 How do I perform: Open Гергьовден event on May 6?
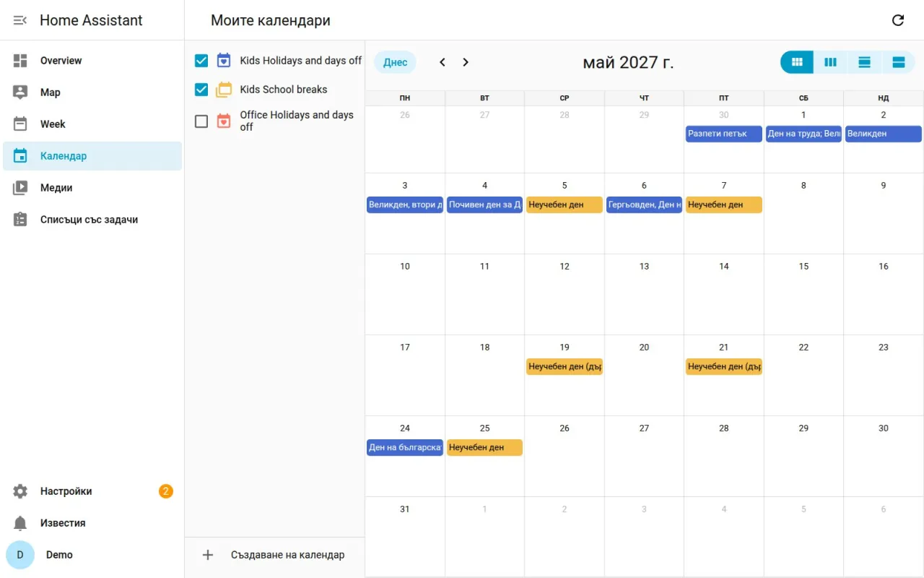click(x=644, y=205)
